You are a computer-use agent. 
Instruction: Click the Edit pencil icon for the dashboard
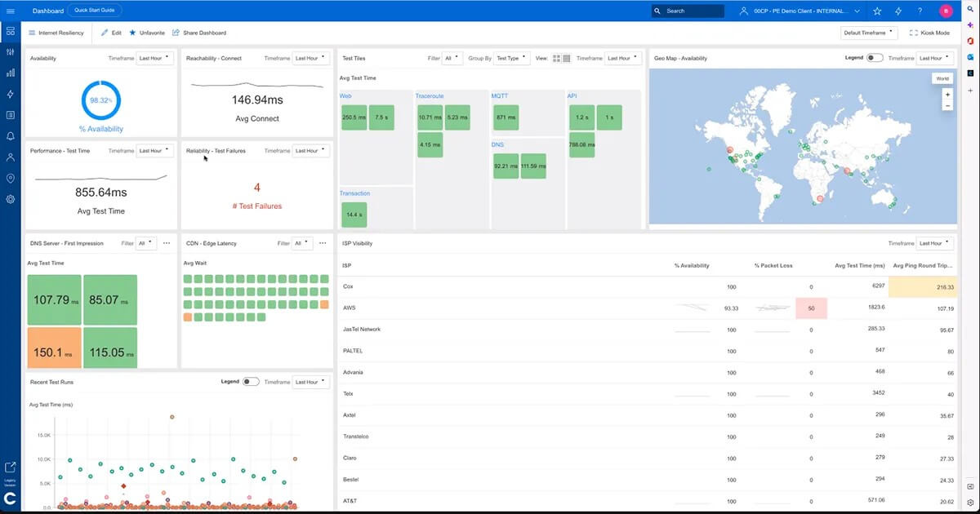[x=106, y=33]
